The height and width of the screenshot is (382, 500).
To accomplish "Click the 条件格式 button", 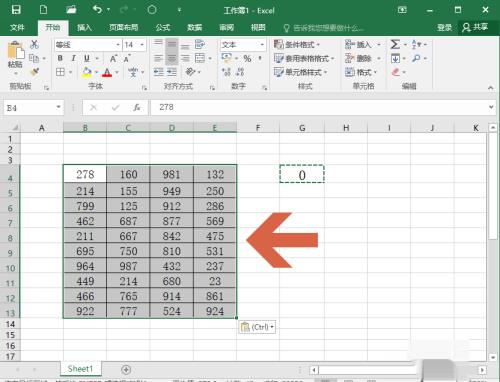I will [297, 44].
